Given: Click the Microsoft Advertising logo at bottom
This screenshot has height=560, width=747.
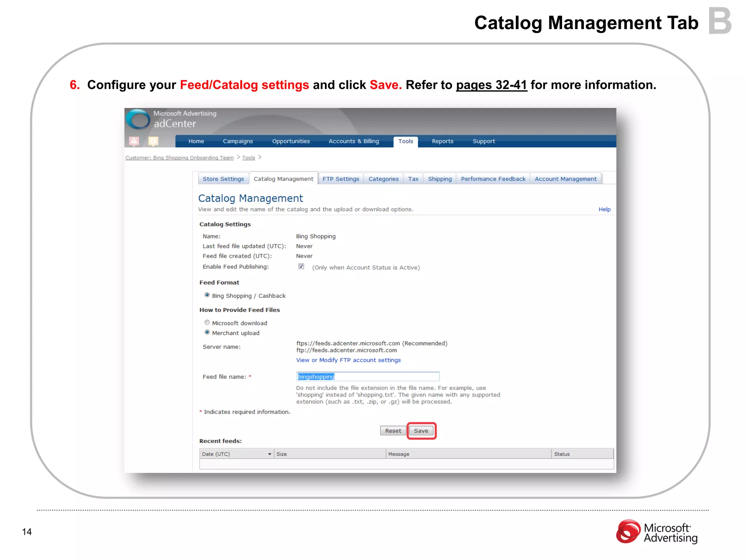Looking at the screenshot, I should pyautogui.click(x=657, y=532).
